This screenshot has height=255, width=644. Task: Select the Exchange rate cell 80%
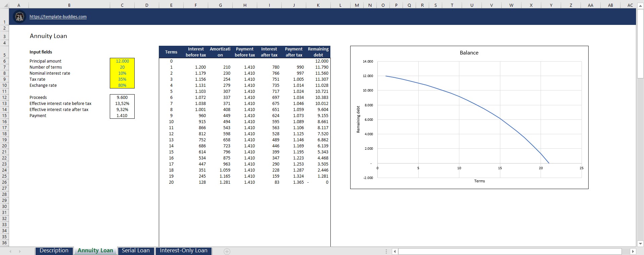(122, 85)
